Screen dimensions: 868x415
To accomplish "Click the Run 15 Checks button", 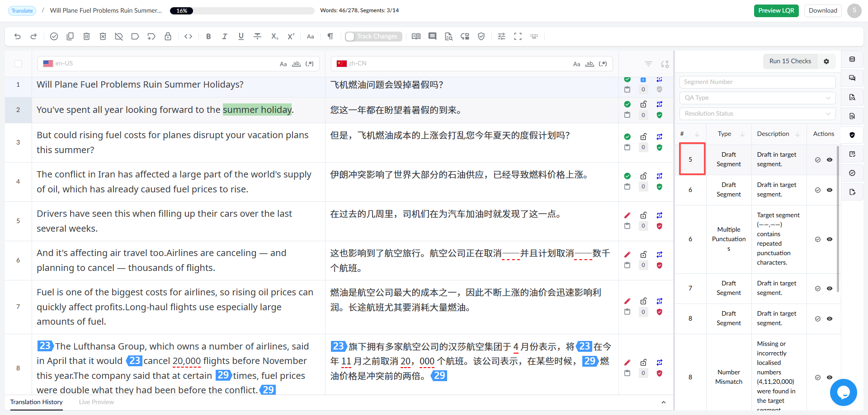I will click(790, 61).
